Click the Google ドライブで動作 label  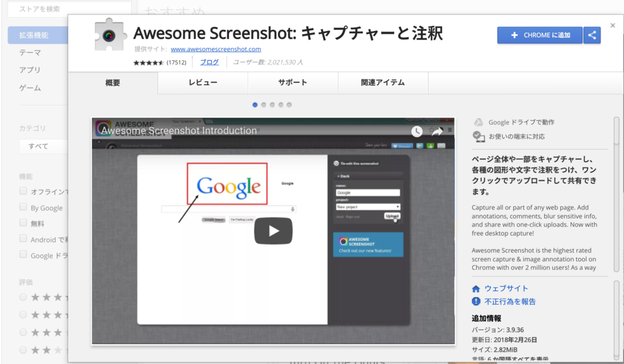tap(522, 122)
